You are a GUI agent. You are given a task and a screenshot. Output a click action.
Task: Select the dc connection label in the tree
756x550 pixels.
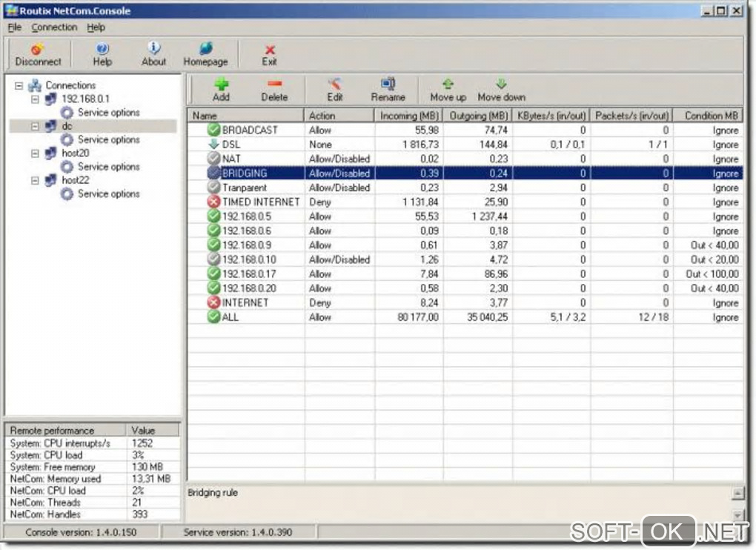point(67,126)
